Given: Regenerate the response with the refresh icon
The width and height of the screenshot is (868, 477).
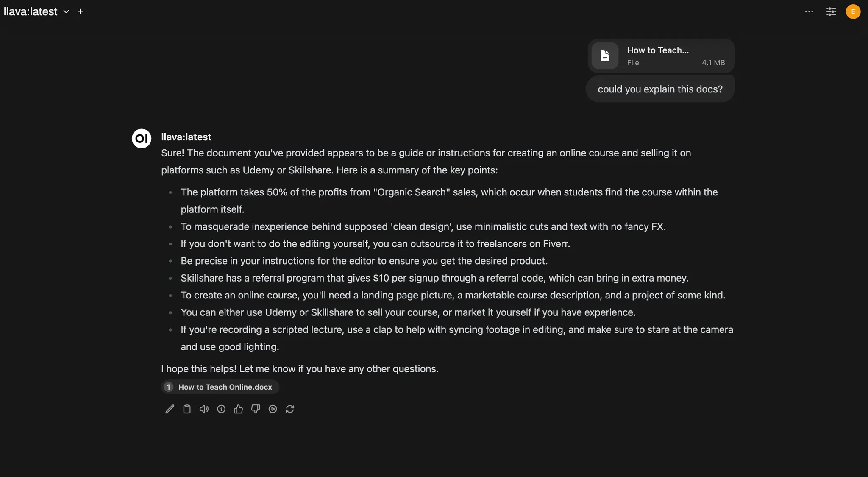Looking at the screenshot, I should point(290,409).
